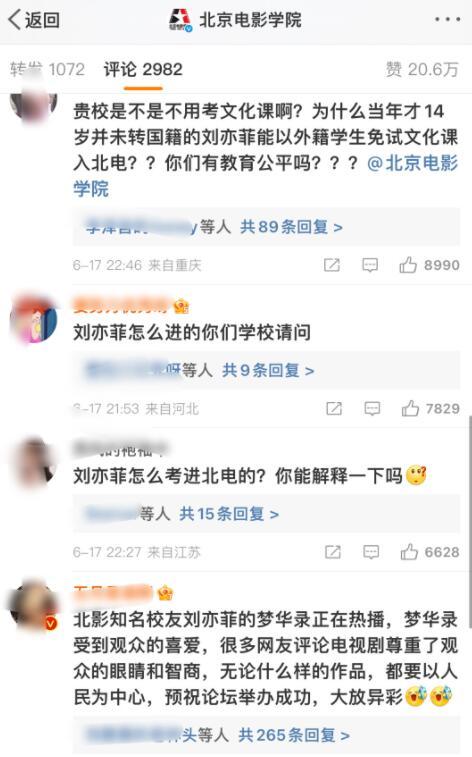Image resolution: width=472 pixels, height=757 pixels.
Task: Repost the comment posted from 重庆
Action: [x=332, y=265]
